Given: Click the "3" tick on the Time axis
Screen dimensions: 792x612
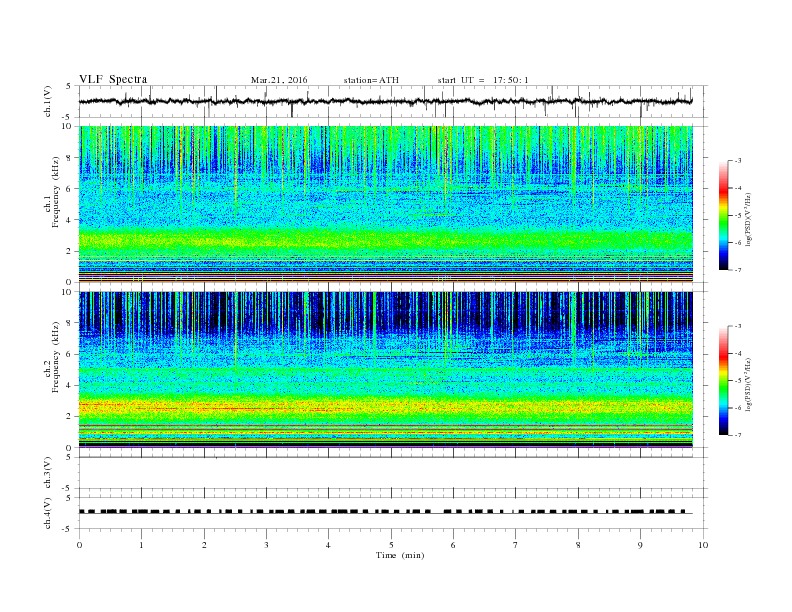Looking at the screenshot, I should tap(266, 545).
